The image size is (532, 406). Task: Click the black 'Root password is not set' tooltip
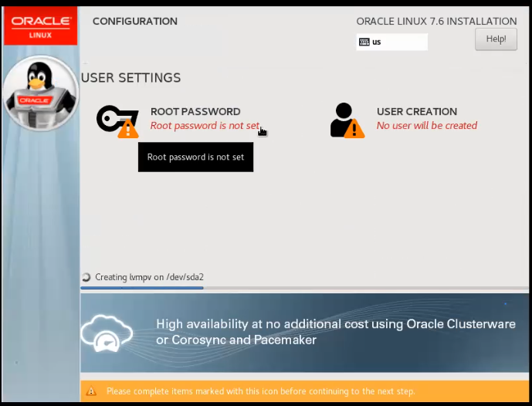pos(196,157)
